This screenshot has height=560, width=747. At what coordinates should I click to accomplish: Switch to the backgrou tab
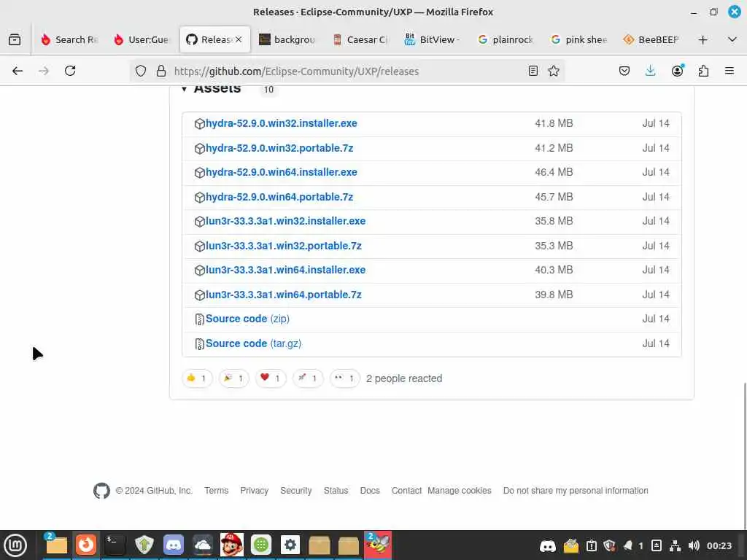click(287, 39)
